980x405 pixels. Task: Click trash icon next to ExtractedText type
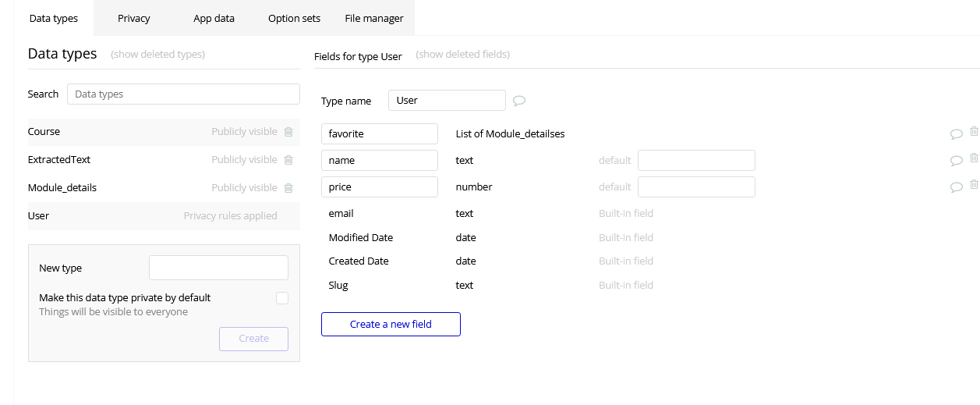coord(288,160)
